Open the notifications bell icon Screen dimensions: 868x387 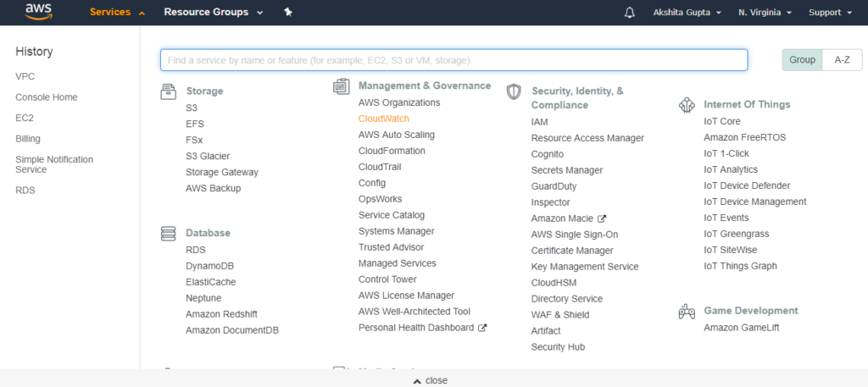(630, 13)
